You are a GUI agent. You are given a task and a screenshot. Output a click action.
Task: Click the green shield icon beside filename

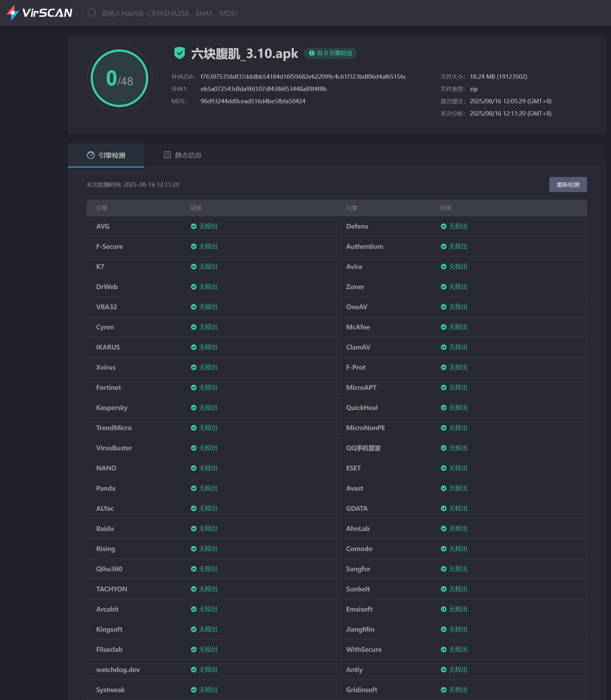tap(179, 53)
